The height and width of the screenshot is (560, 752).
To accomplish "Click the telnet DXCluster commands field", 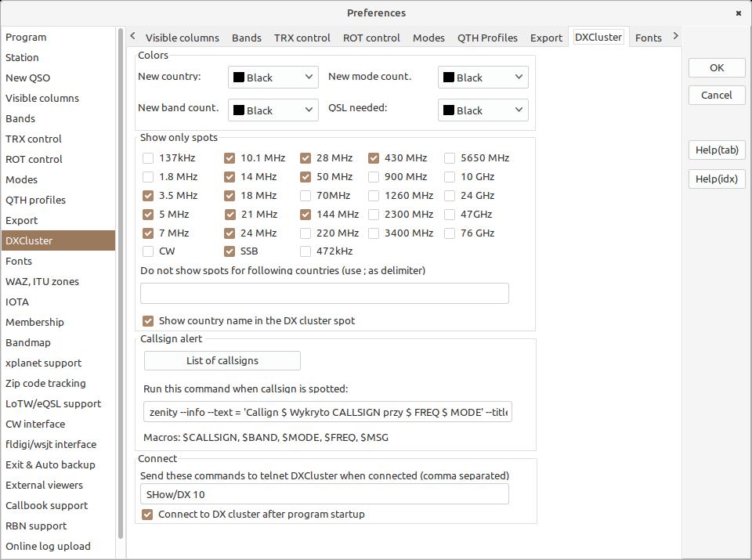I will 324,494.
